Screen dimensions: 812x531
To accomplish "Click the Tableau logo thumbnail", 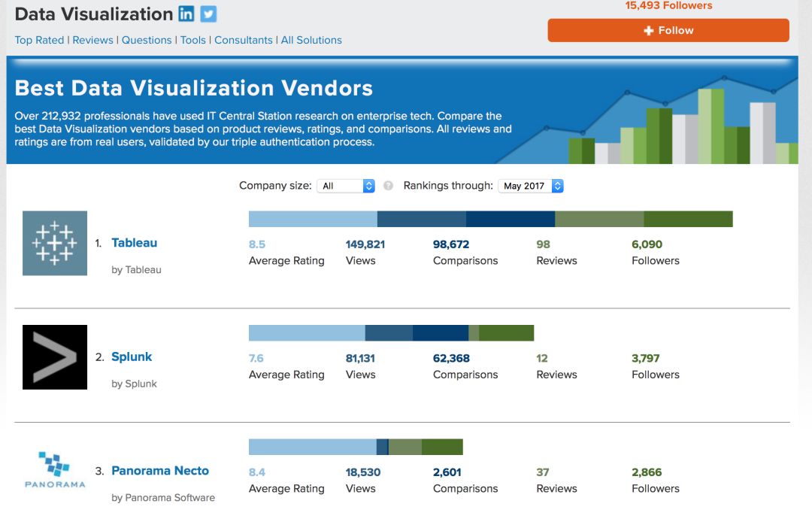I will 55,243.
